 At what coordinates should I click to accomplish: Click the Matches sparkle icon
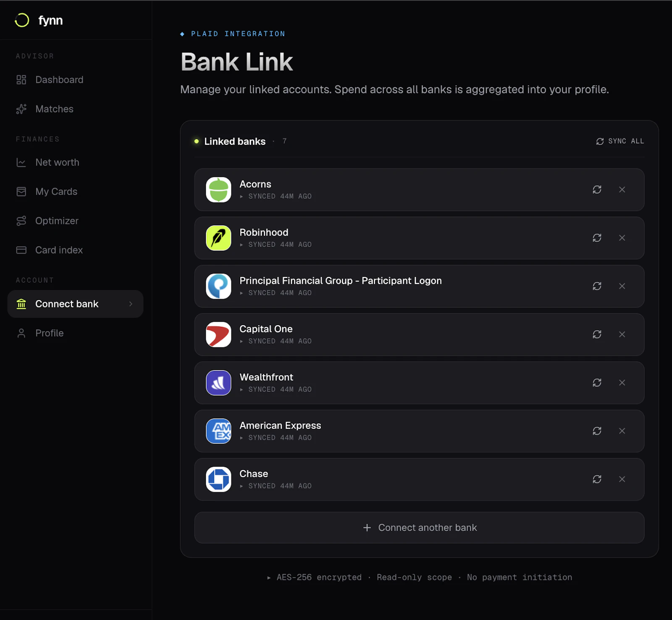tap(21, 109)
